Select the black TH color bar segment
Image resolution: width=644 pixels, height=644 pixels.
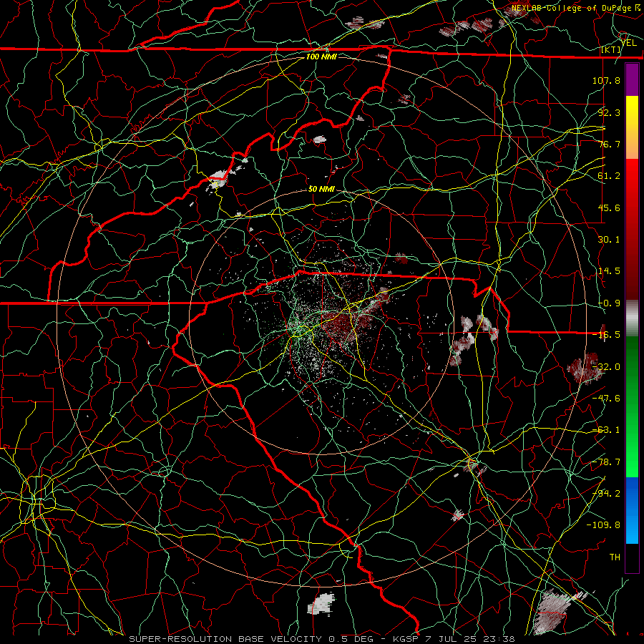(x=632, y=557)
